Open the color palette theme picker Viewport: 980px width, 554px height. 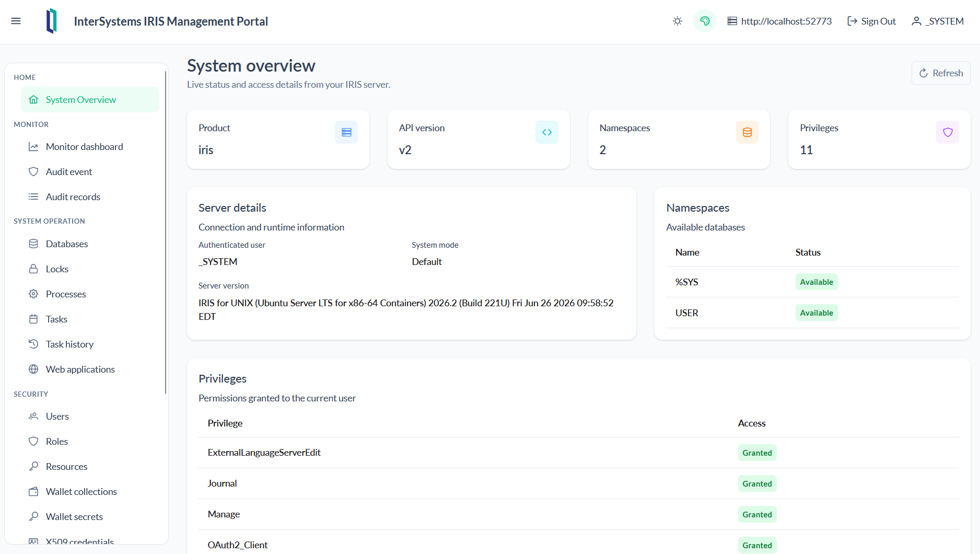point(705,21)
